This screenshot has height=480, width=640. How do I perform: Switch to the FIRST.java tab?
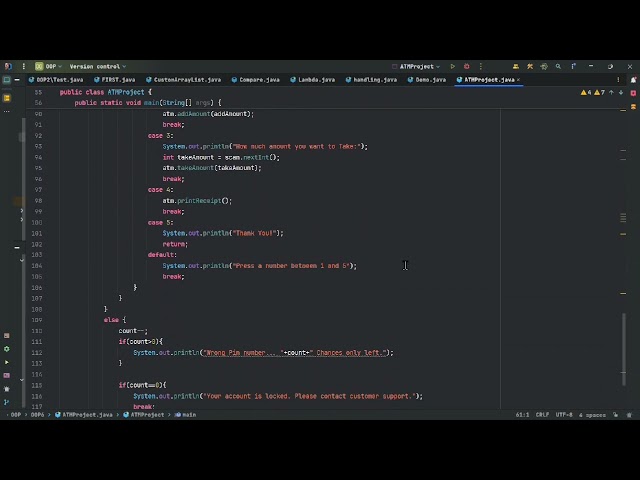tap(115, 80)
